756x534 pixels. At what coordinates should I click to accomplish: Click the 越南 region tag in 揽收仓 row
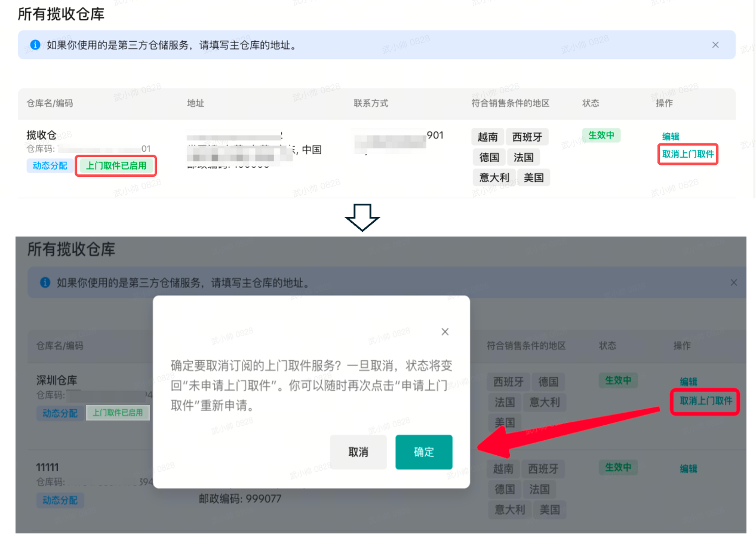(x=488, y=137)
